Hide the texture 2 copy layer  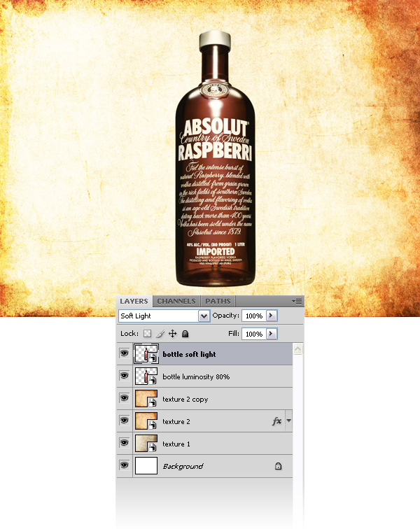point(124,398)
